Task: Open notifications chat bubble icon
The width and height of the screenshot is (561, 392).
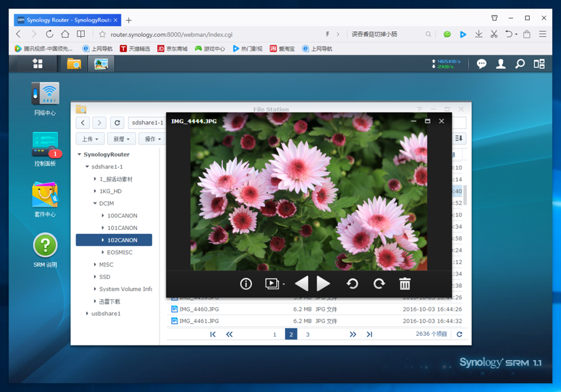Action: [481, 64]
